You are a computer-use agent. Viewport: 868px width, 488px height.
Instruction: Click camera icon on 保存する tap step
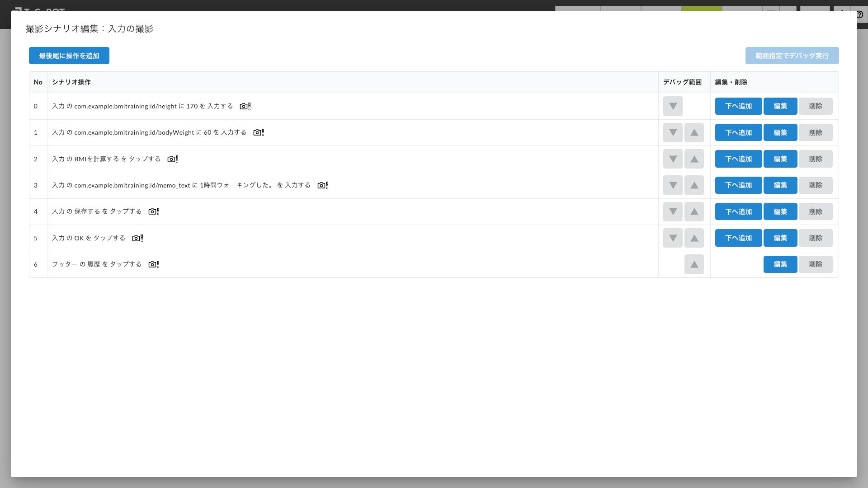(x=153, y=211)
